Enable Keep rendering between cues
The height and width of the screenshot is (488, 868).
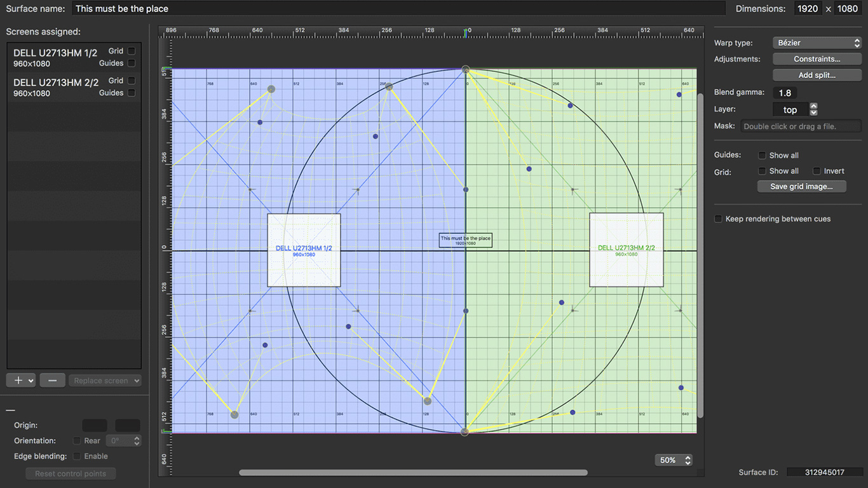[719, 219]
